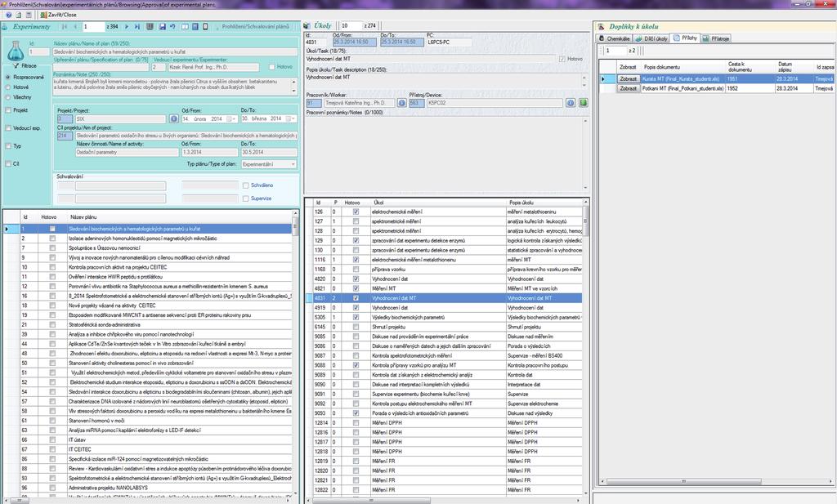Enable the Projekt filter checkbox
Screen dimensions: 837x504
coord(8,110)
